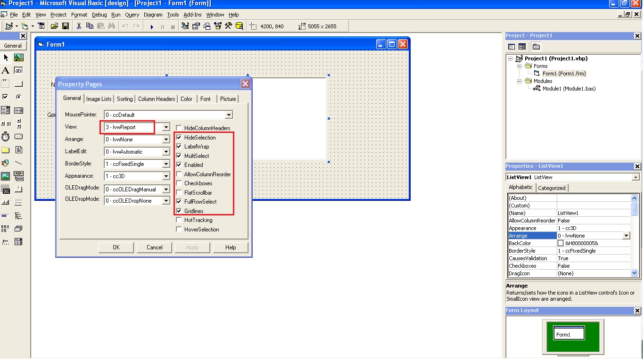Cut selection using scissors icon

tap(79, 26)
